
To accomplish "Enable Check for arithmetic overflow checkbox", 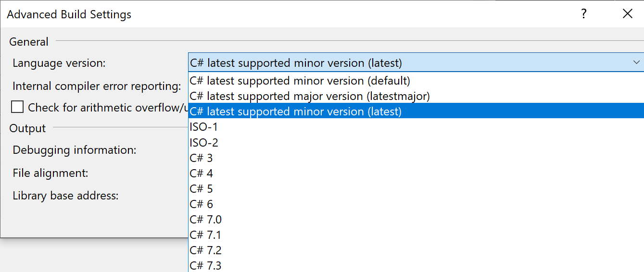I will click(17, 107).
